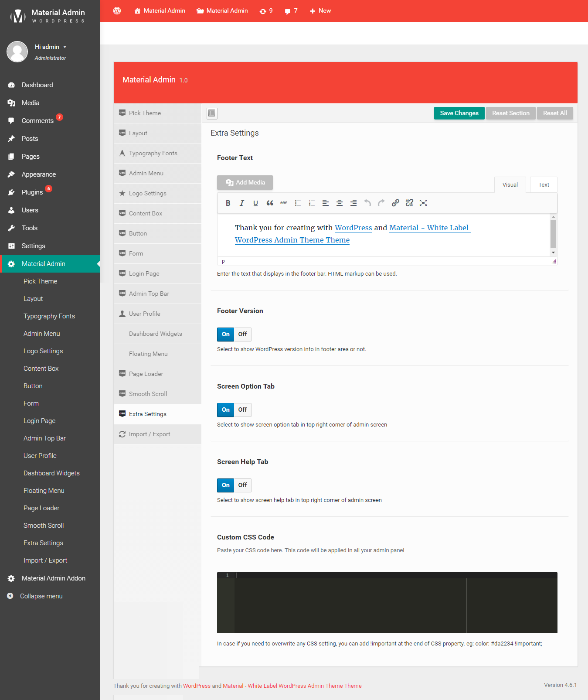Click WordPress link in the bottom footer

click(x=197, y=686)
